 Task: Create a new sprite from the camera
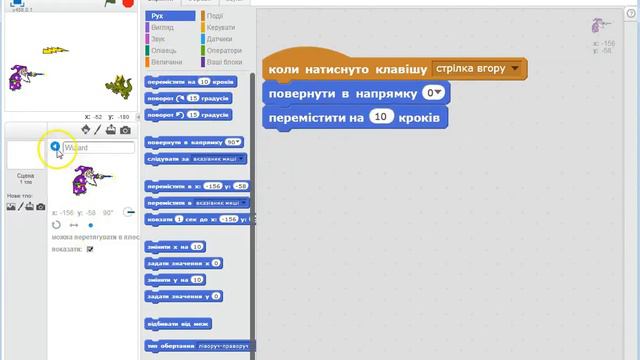pos(125,130)
